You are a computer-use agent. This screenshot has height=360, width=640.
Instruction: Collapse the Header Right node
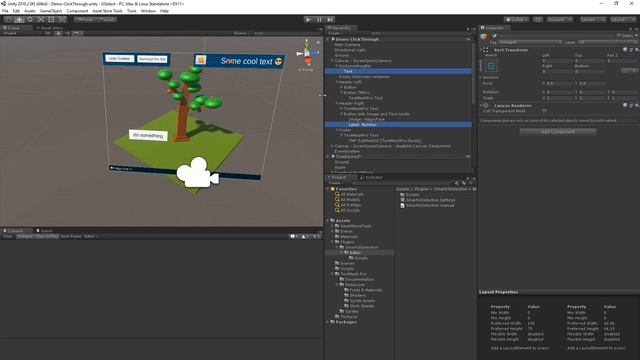[x=337, y=103]
